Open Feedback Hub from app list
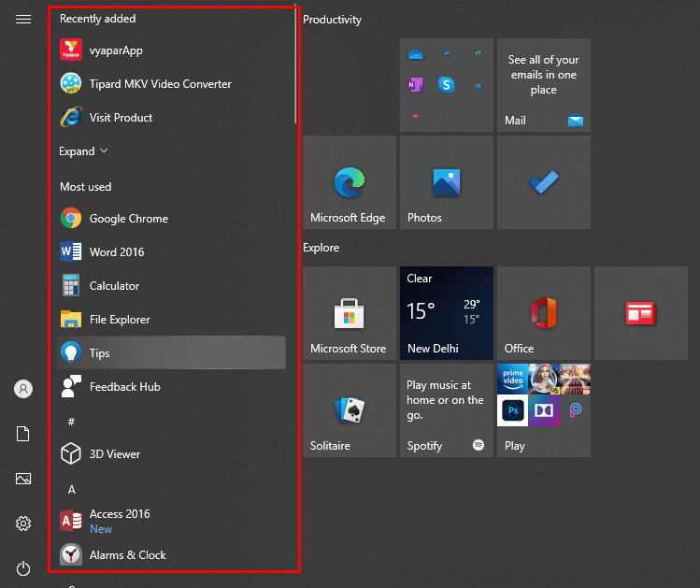This screenshot has height=588, width=700. pos(171,387)
